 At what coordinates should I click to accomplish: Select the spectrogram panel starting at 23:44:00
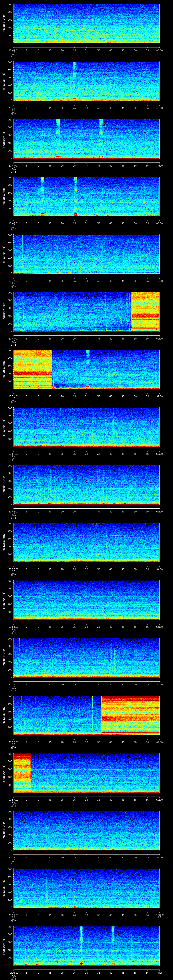point(86,24)
